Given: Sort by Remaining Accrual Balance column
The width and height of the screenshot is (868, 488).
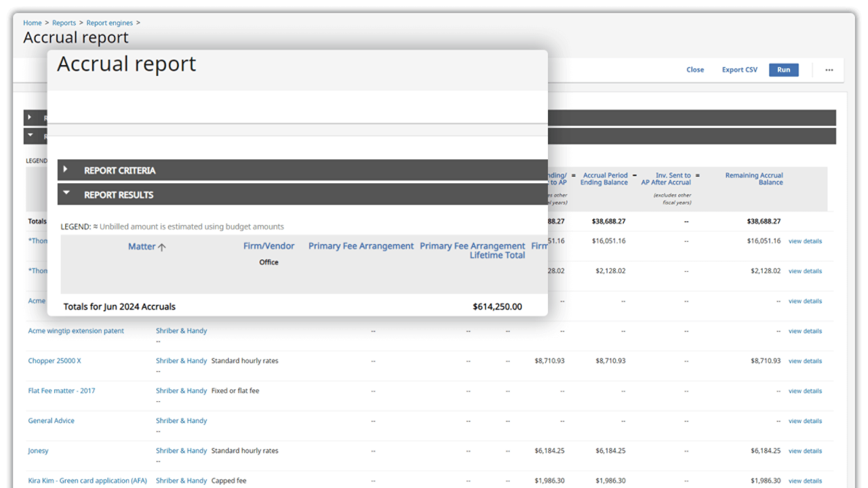Looking at the screenshot, I should click(753, 179).
